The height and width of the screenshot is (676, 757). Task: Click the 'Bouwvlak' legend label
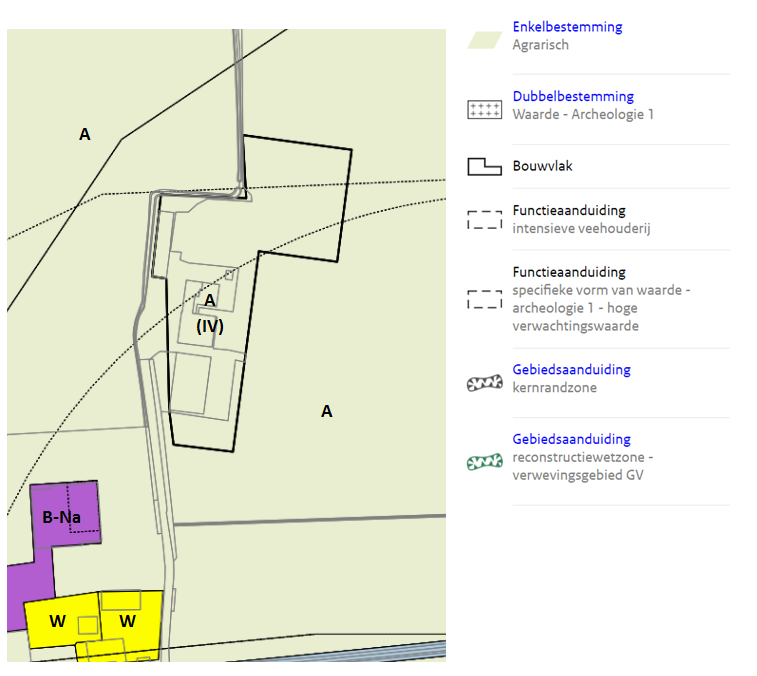pos(543,166)
